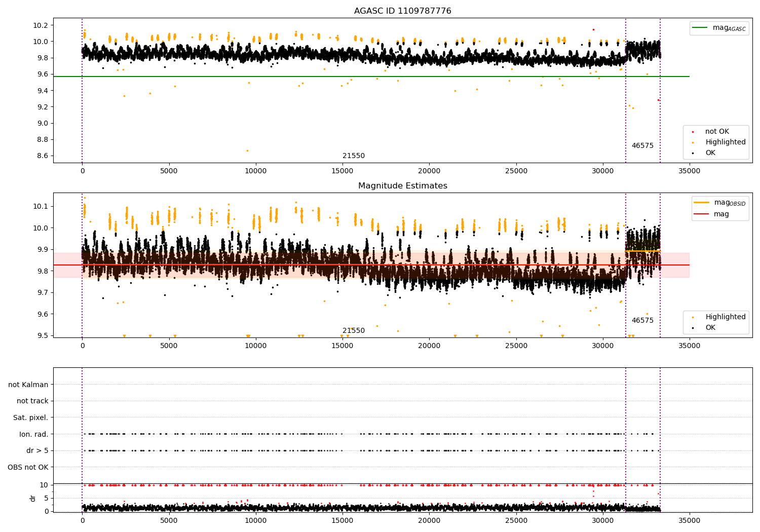Click the 21550 observation label in top plot
Viewport: 760px width, 532px height.
[x=353, y=156]
